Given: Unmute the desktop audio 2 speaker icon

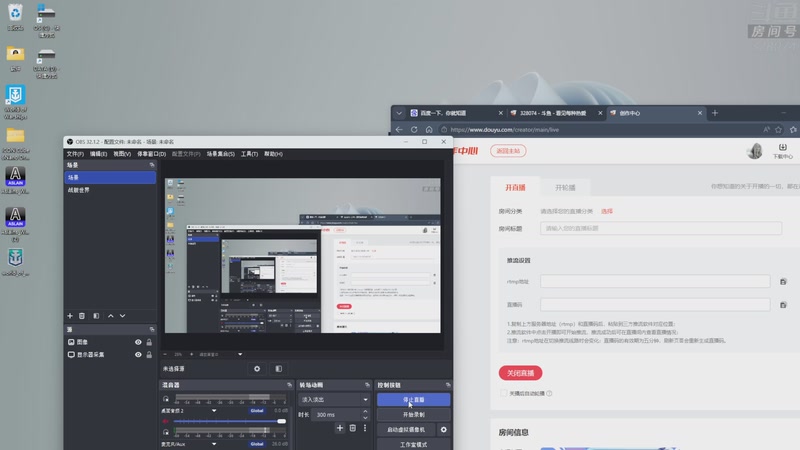Looking at the screenshot, I should point(165,421).
